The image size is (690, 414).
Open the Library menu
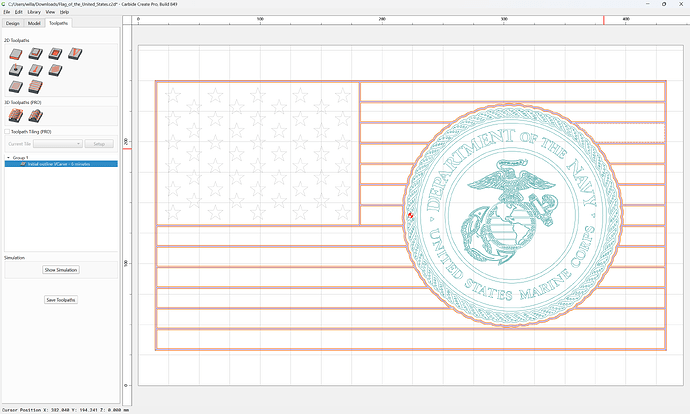point(34,12)
